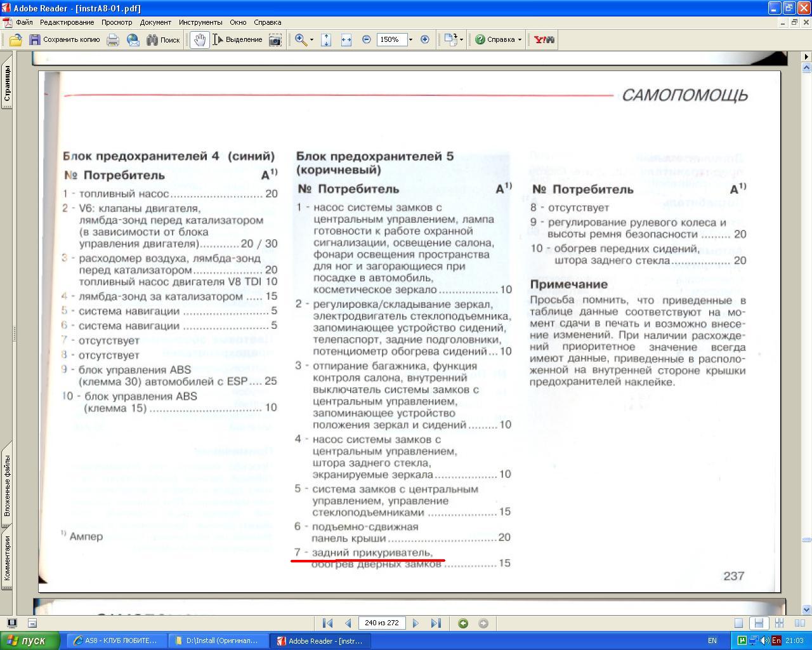Image resolution: width=812 pixels, height=650 pixels.
Task: Switch to single page layout
Action: [738, 623]
